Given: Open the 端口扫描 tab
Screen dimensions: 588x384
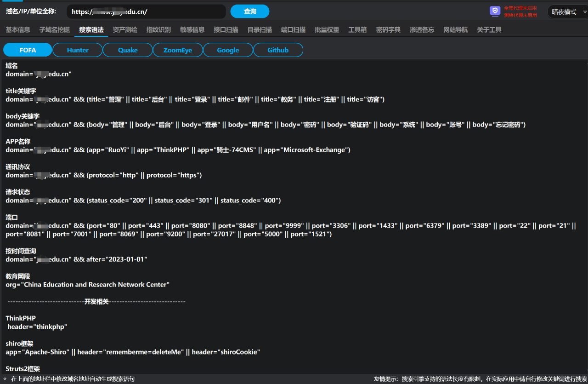Looking at the screenshot, I should pyautogui.click(x=293, y=30).
